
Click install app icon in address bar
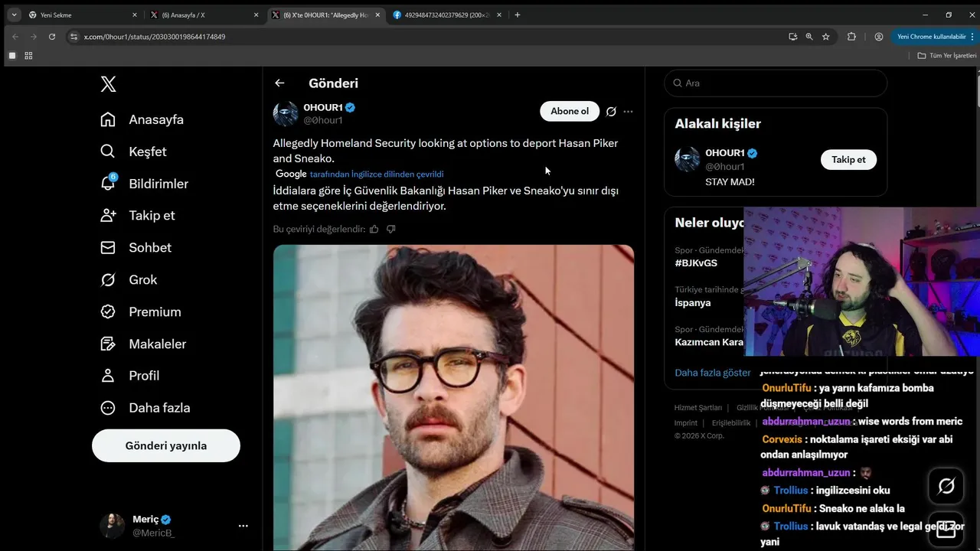click(x=792, y=36)
